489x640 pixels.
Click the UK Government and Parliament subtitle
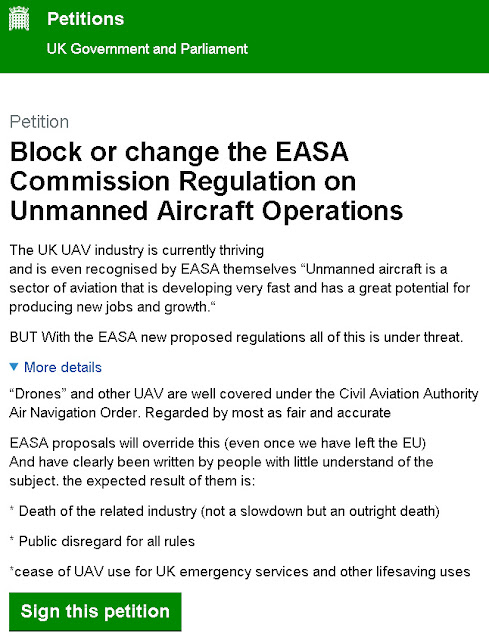[x=147, y=49]
